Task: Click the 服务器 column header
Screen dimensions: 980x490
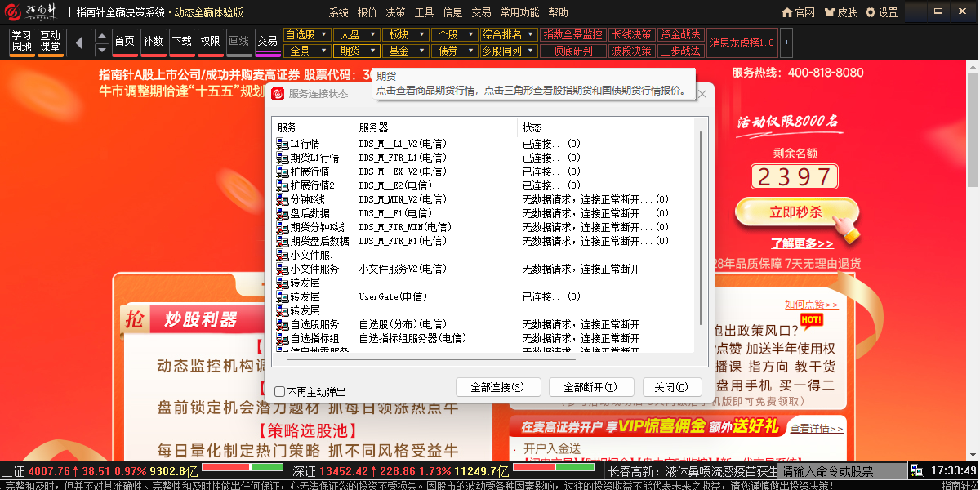Action: click(437, 127)
